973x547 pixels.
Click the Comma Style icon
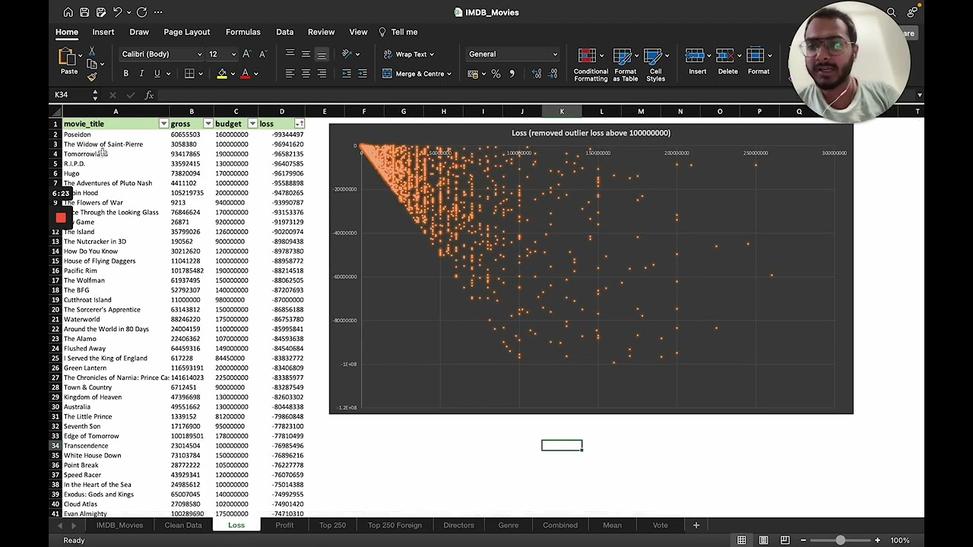[512, 74]
